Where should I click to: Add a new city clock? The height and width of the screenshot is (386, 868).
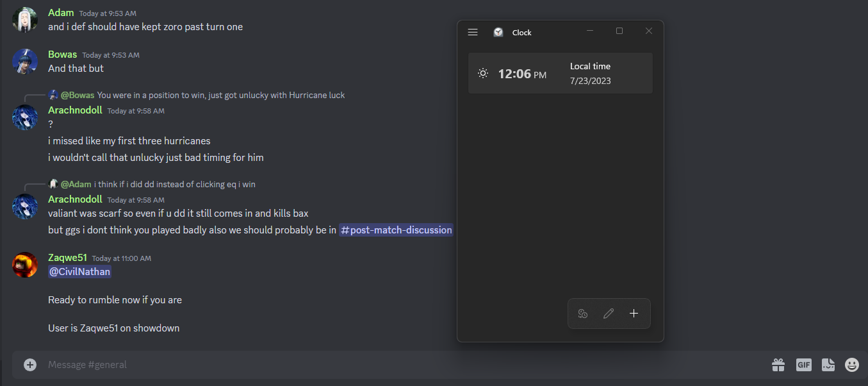click(x=634, y=314)
